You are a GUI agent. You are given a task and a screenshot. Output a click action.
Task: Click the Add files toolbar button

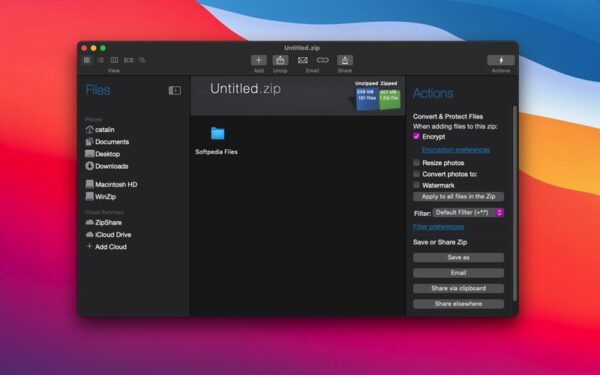(259, 60)
